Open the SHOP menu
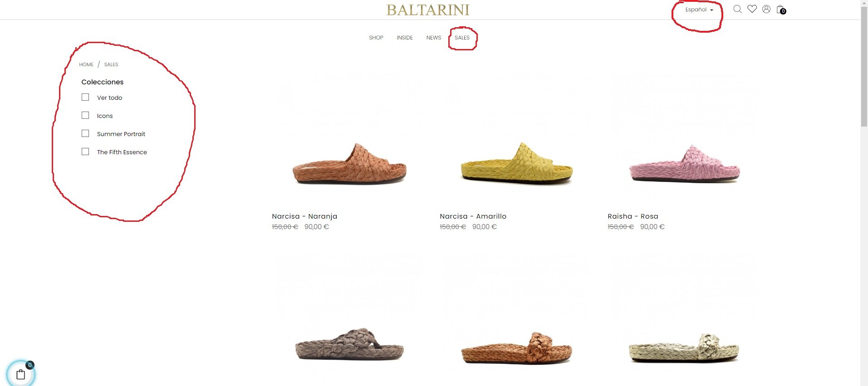This screenshot has height=386, width=868. click(376, 38)
